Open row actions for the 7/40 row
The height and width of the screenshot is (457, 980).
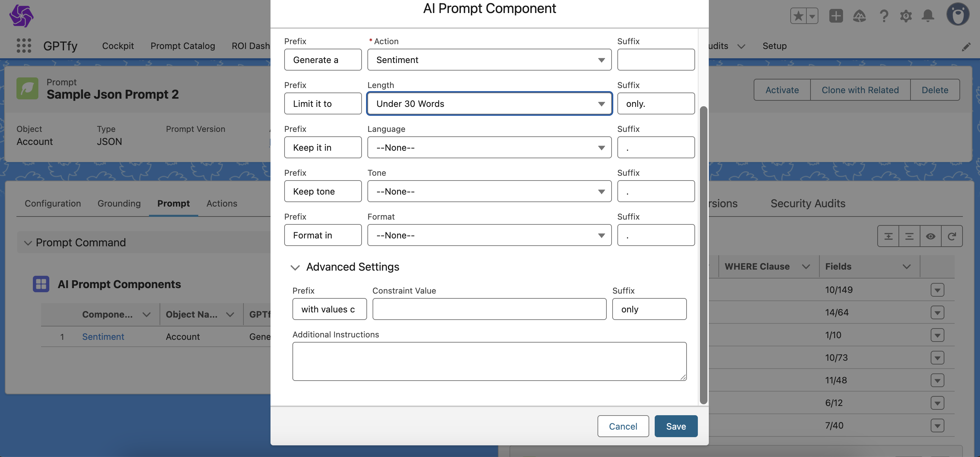(x=938, y=425)
